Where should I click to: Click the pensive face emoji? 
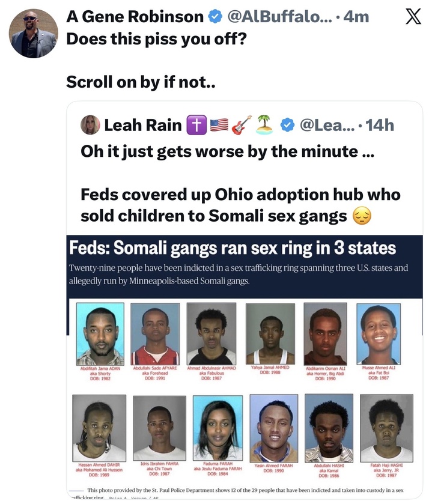(x=362, y=216)
